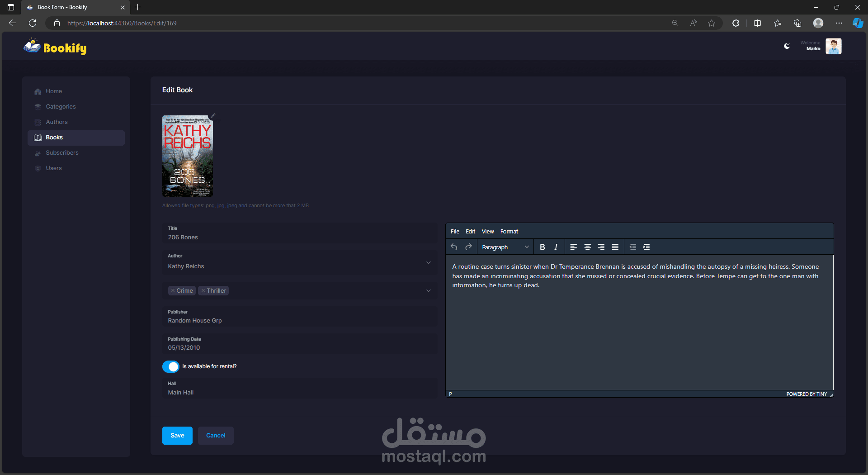Screen dimensions: 868x475
Task: Click the Home sidebar icon
Action: pyautogui.click(x=38, y=91)
